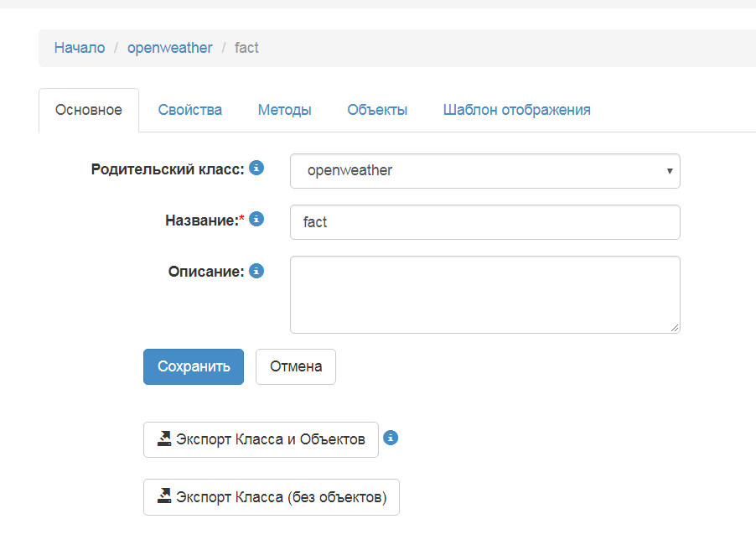
Task: Open the parent class dropdown showing openweather
Action: point(484,170)
